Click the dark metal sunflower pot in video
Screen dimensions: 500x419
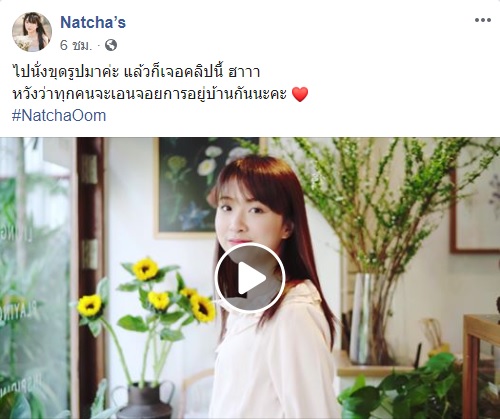click(x=144, y=401)
